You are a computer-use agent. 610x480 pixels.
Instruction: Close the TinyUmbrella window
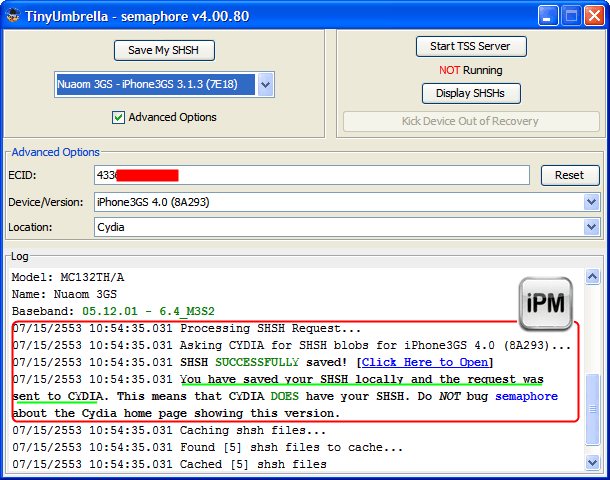[x=594, y=16]
